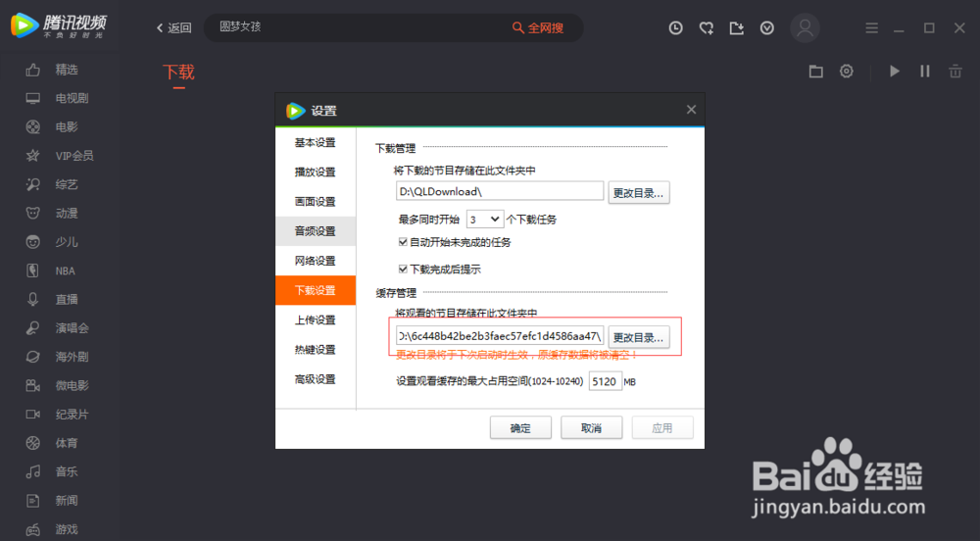Open the main menu hamburger icon
Viewport: 980px width, 541px height.
871,28
